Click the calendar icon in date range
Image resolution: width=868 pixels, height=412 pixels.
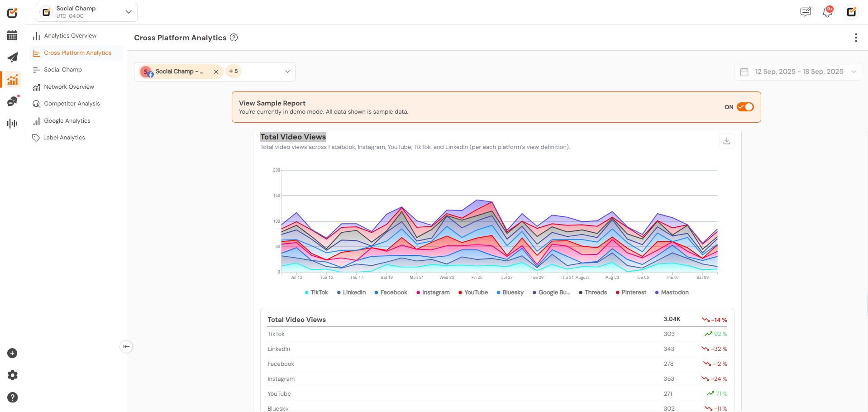pyautogui.click(x=744, y=72)
